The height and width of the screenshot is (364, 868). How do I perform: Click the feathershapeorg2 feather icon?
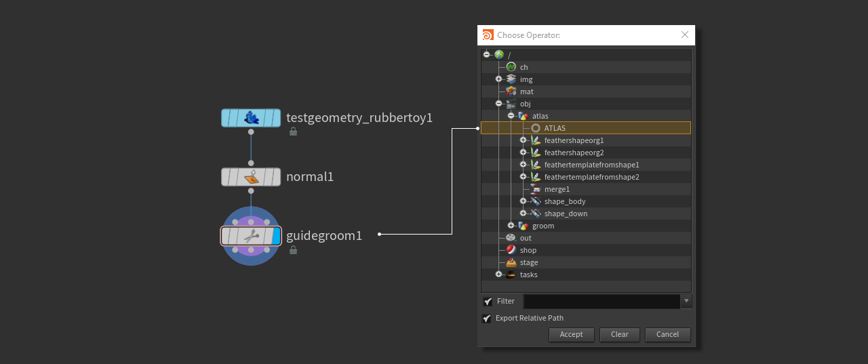536,153
